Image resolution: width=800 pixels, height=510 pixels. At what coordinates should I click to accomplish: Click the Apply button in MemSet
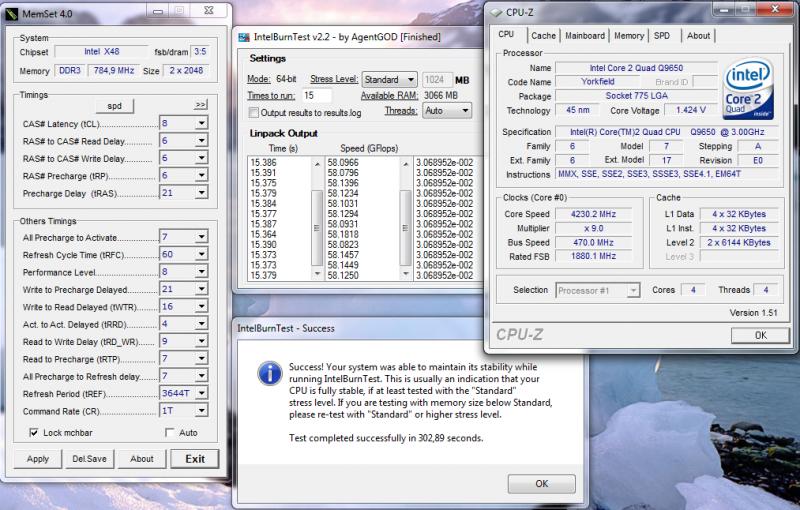tap(38, 459)
